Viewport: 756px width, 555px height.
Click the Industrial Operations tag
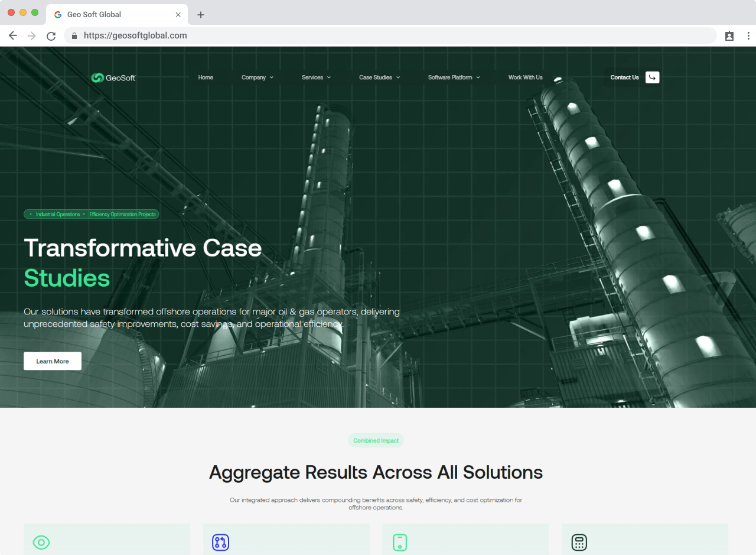pos(57,215)
